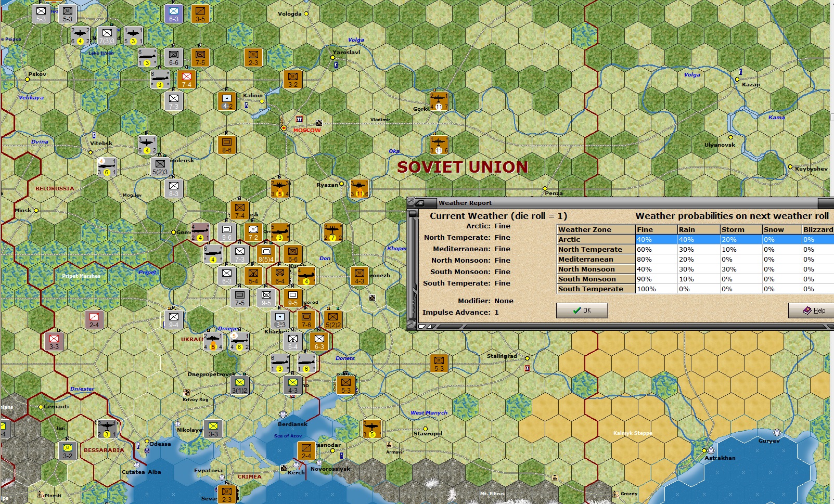Click the Kazan city marker

point(737,80)
